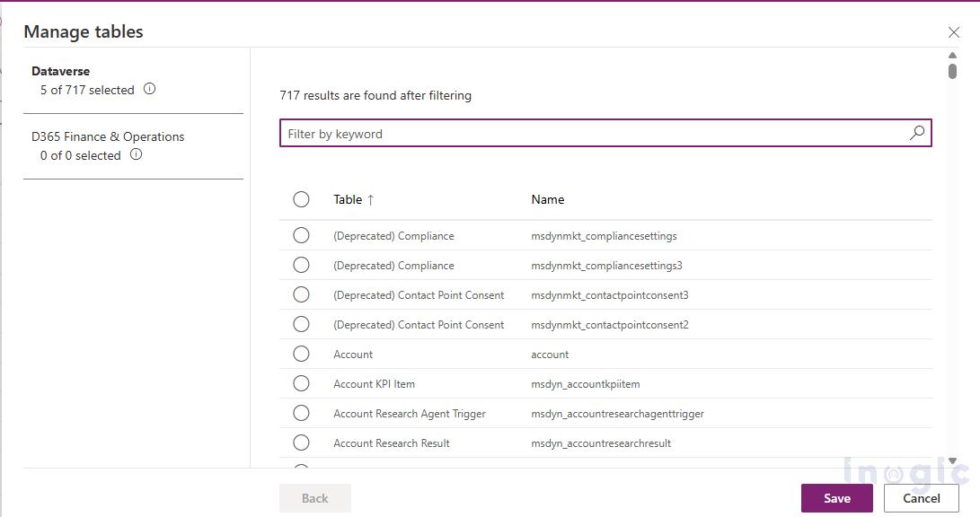Select the Account Research Result checkbox

click(x=301, y=443)
